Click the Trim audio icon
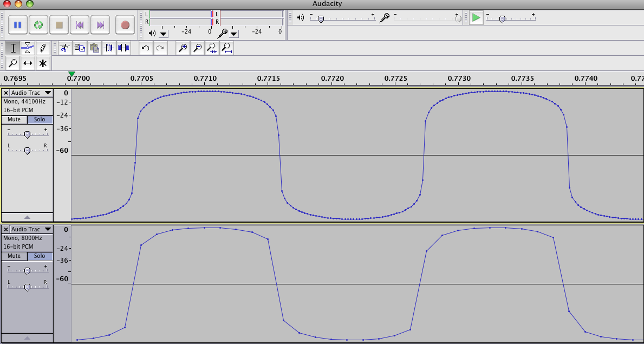 (109, 48)
